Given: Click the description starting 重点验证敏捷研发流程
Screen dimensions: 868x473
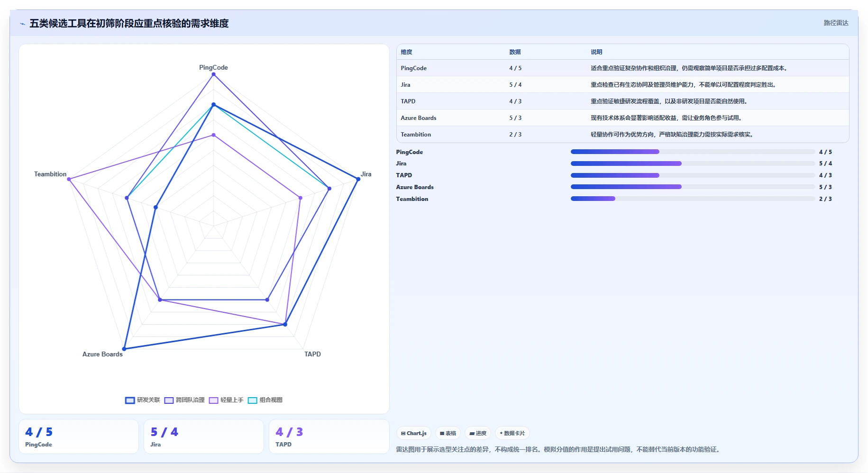Looking at the screenshot, I should pos(670,101).
